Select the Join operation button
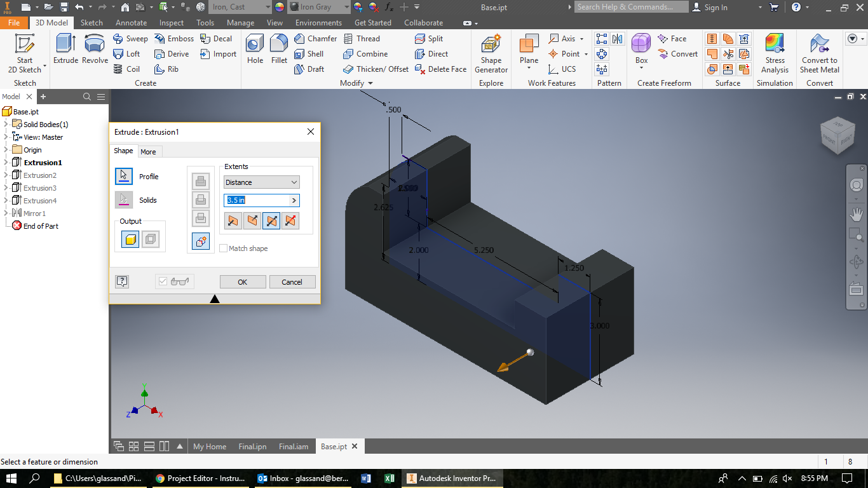 click(x=201, y=181)
